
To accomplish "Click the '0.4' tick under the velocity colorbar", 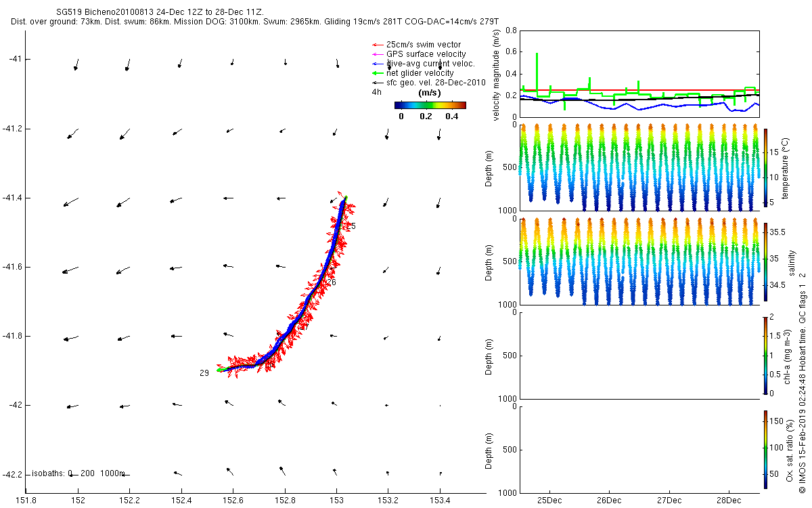I will pos(451,116).
